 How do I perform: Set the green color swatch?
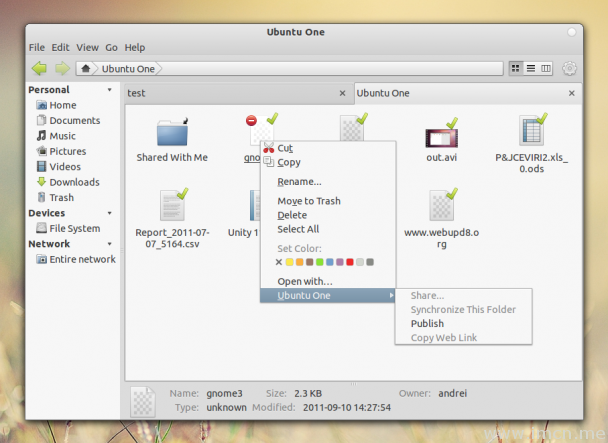320,262
